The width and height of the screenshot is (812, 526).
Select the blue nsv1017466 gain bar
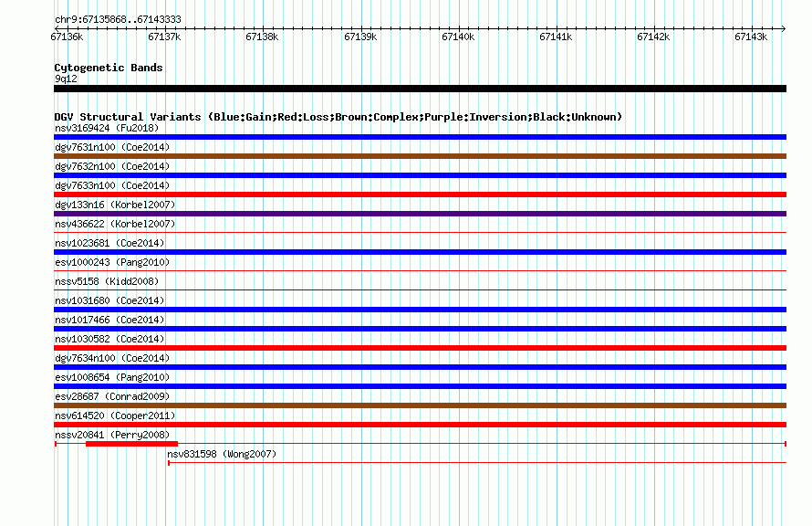[x=420, y=329]
